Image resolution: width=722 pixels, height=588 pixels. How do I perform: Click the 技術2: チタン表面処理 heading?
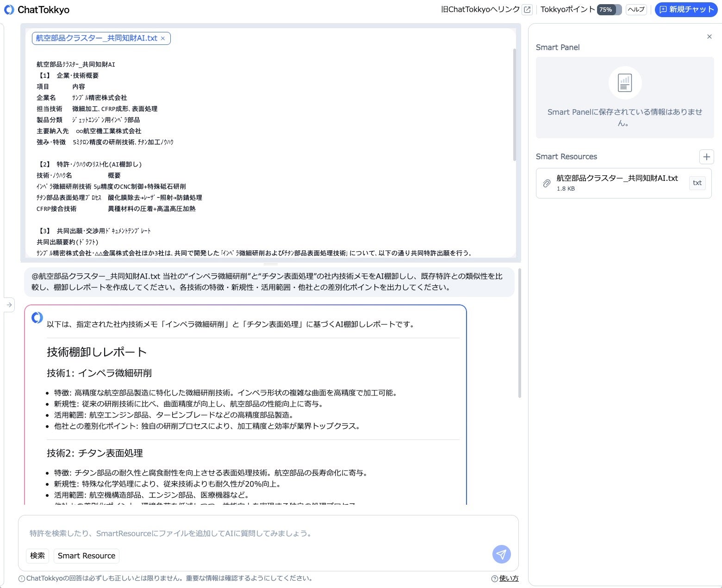point(95,453)
